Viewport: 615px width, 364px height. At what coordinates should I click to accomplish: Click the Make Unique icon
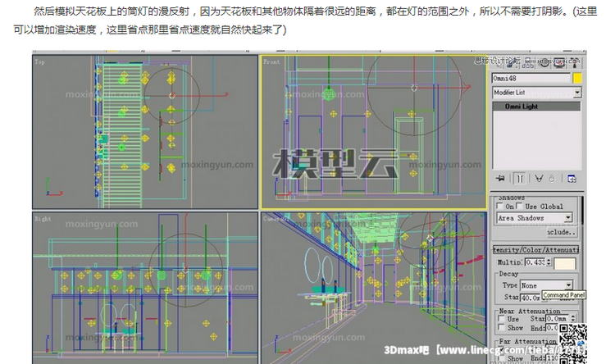point(540,179)
